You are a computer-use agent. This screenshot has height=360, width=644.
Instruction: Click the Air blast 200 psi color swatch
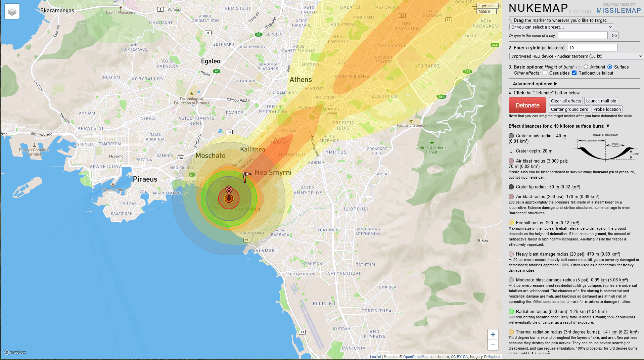tap(511, 196)
